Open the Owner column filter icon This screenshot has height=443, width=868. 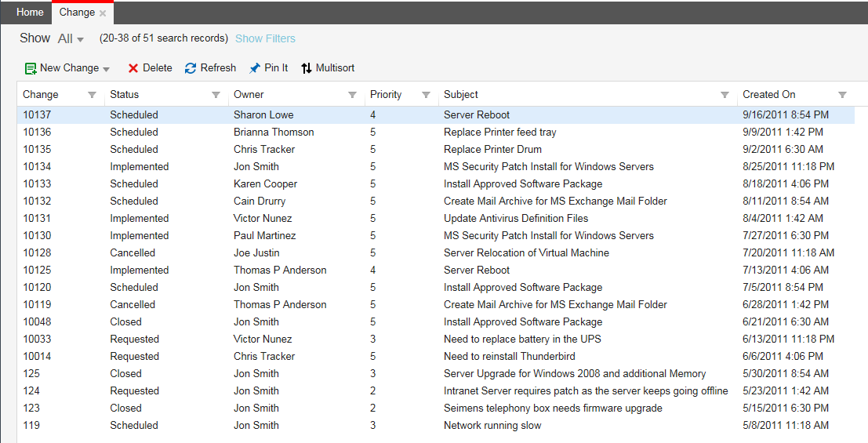tap(353, 95)
